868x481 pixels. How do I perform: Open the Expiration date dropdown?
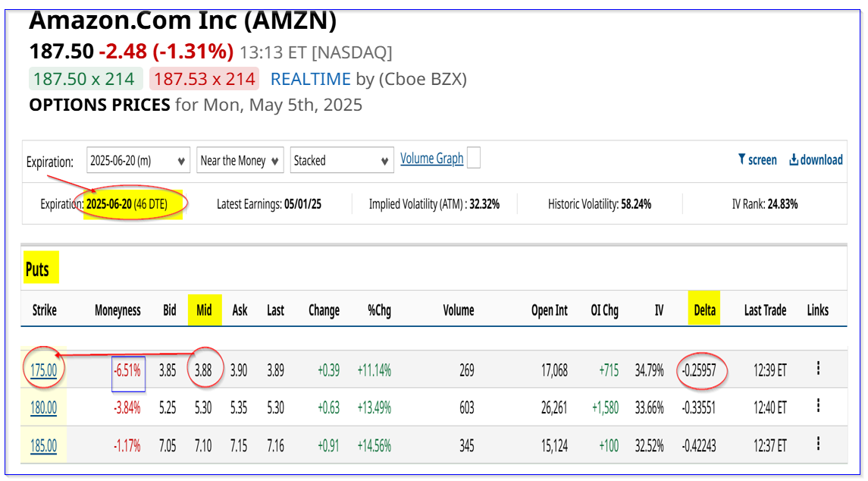[138, 161]
